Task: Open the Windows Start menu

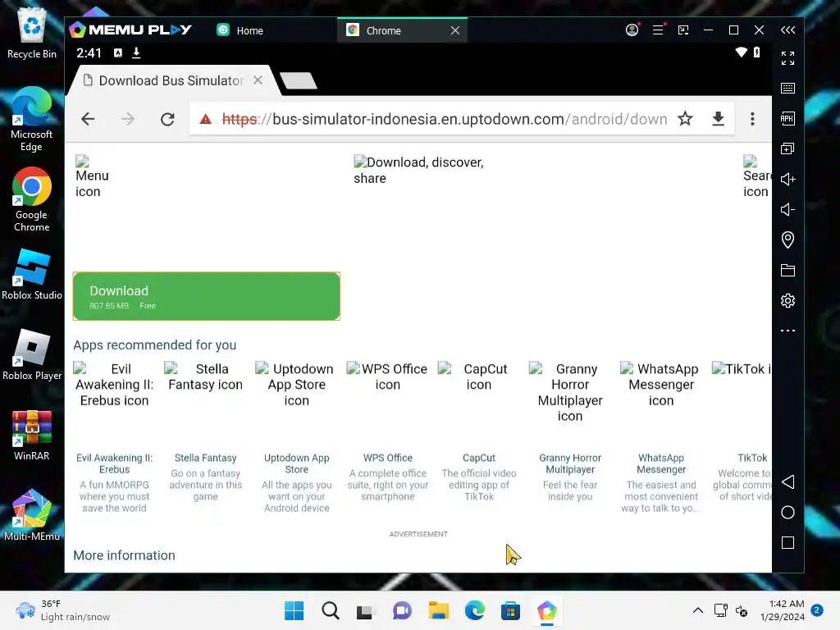Action: (x=294, y=610)
